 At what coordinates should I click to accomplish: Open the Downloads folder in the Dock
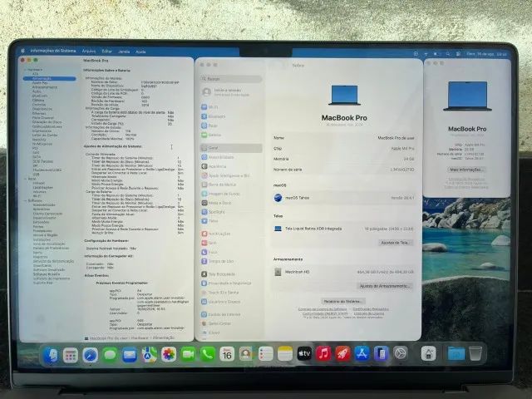pos(456,353)
